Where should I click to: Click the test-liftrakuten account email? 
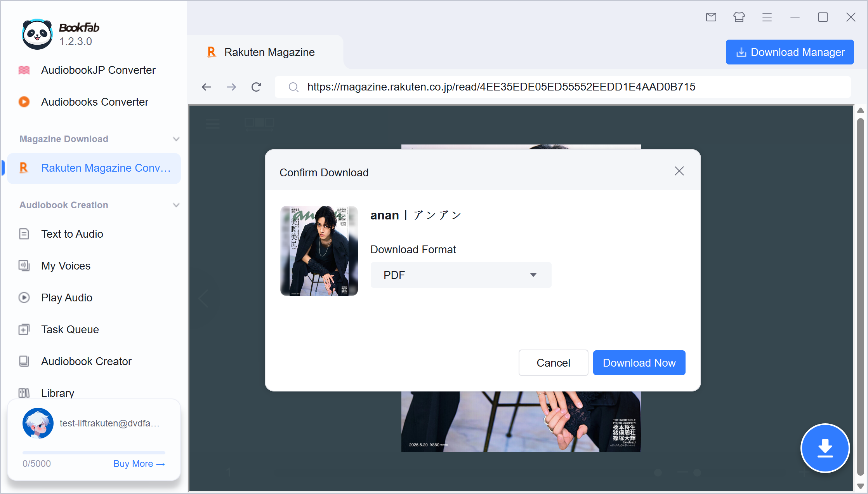109,423
